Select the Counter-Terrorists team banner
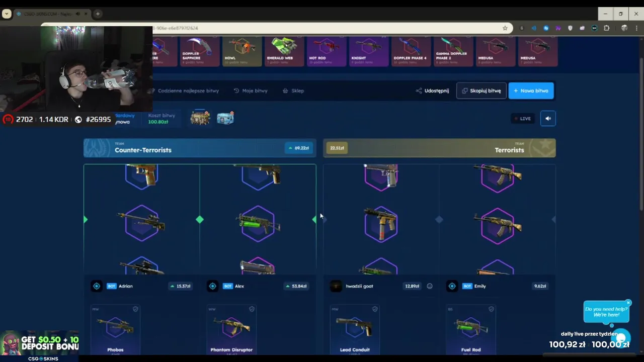This screenshot has width=644, height=362. [200, 148]
